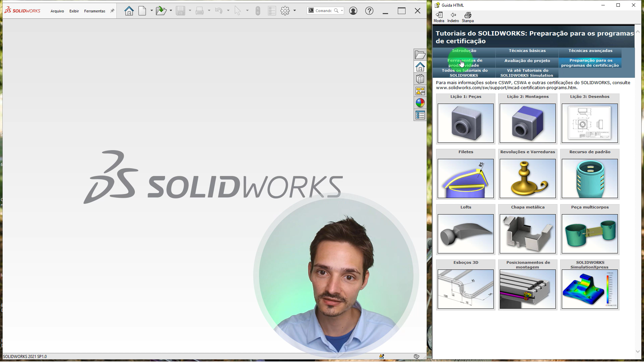The width and height of the screenshot is (644, 362).
Task: Open Recurso de padrão tutorial
Action: tap(590, 178)
